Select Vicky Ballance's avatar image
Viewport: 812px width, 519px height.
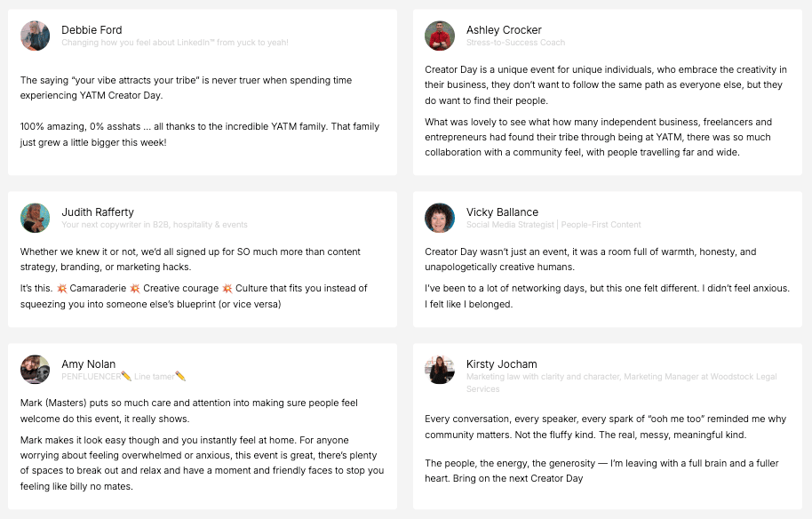(440, 218)
